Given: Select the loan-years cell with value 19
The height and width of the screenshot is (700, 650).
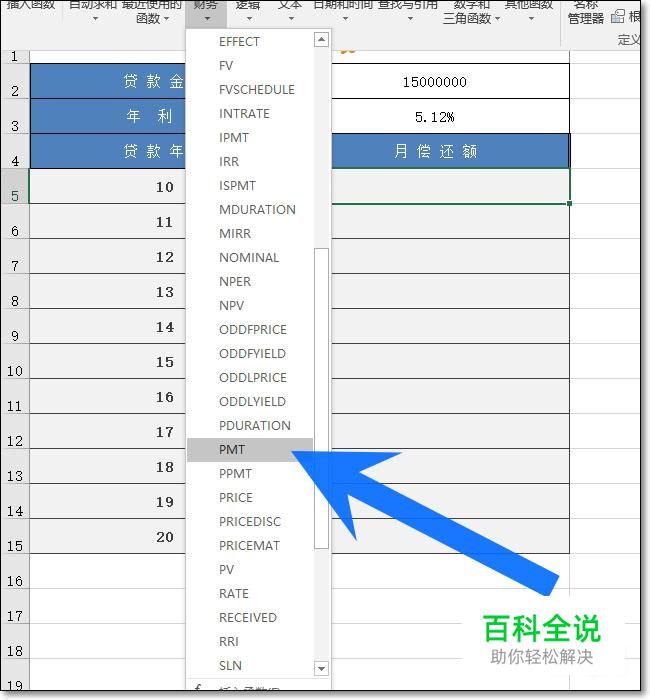Looking at the screenshot, I should pyautogui.click(x=108, y=501).
